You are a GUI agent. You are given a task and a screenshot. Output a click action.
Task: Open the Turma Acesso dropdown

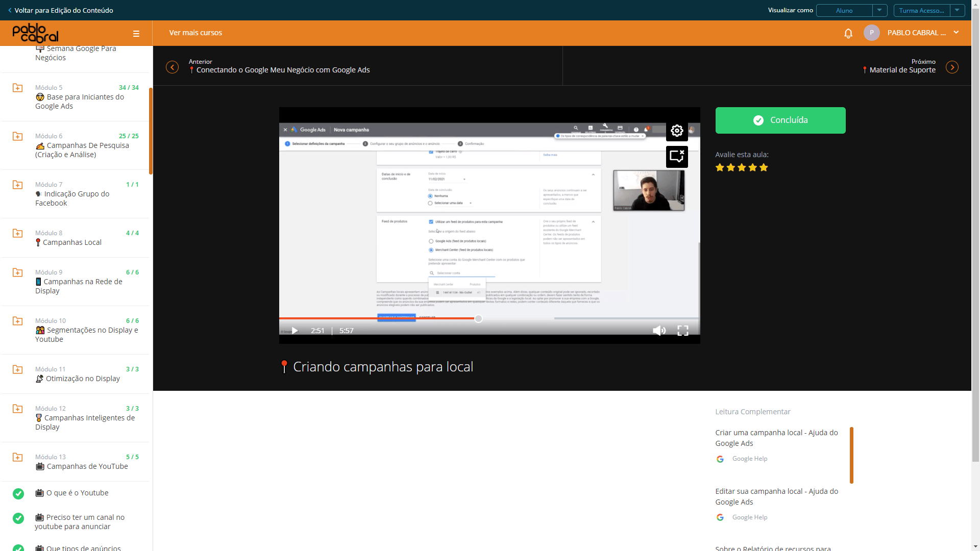pyautogui.click(x=929, y=10)
